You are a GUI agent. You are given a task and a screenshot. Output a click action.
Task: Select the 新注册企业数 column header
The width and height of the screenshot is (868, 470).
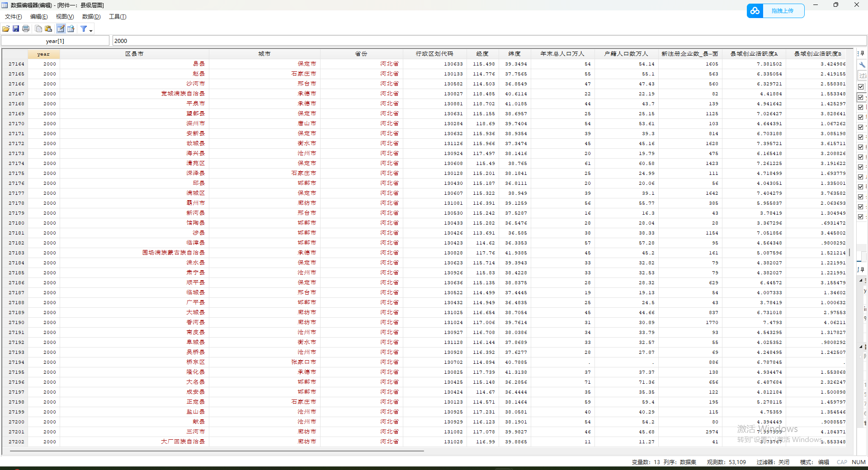[690, 54]
